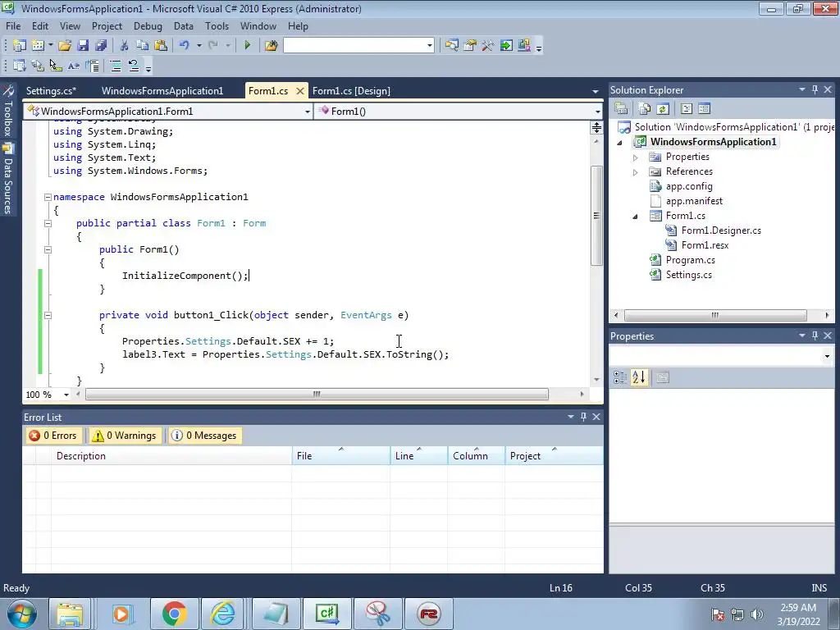Collapse the button1_Click method outline

(48, 316)
